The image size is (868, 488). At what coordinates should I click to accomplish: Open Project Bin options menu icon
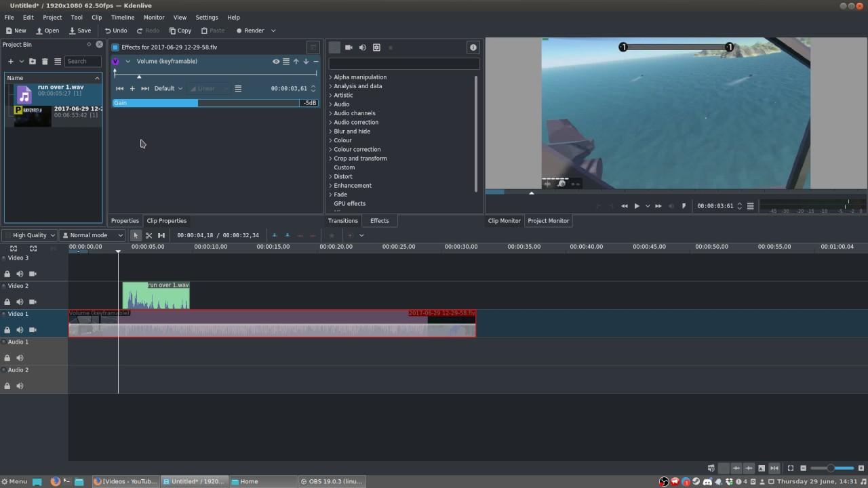[x=58, y=62]
